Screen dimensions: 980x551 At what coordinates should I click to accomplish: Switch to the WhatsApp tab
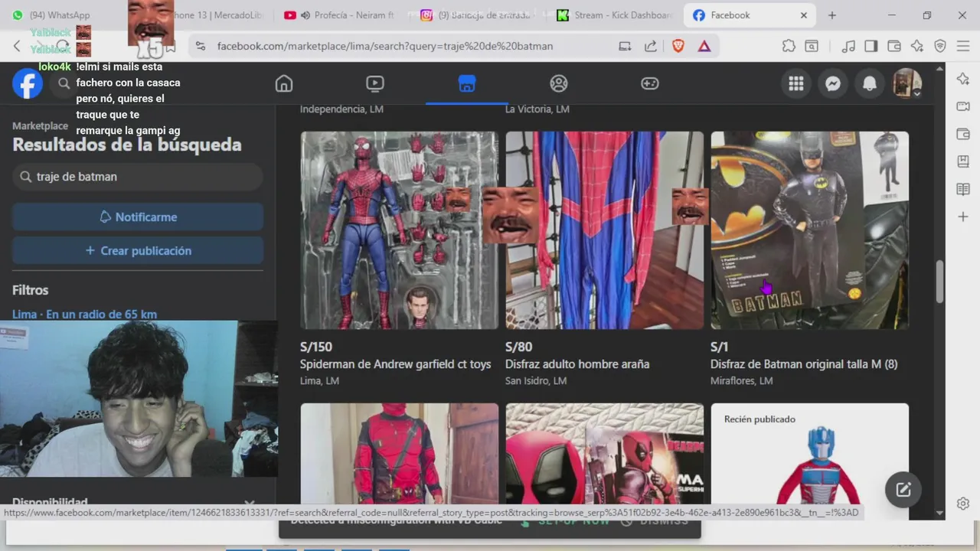click(x=60, y=15)
